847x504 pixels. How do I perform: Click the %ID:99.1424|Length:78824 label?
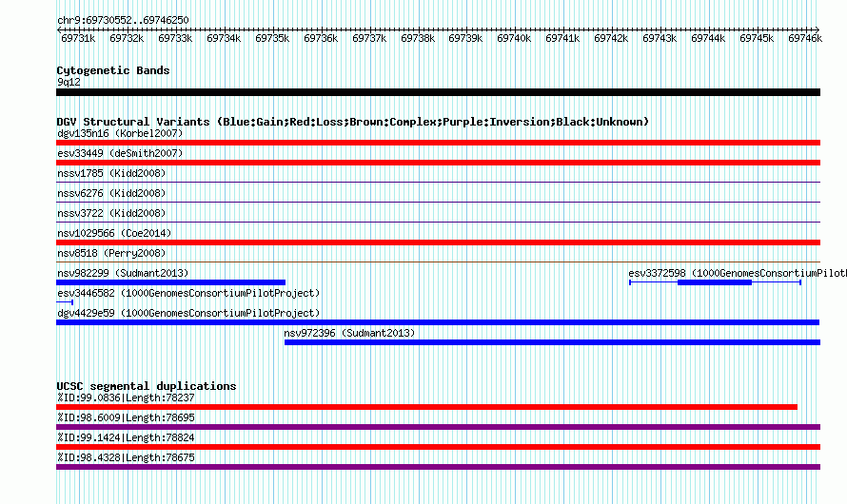[x=126, y=437]
